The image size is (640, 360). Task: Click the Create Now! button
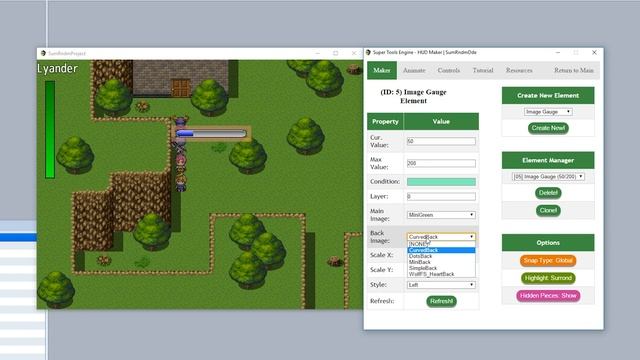click(x=548, y=128)
